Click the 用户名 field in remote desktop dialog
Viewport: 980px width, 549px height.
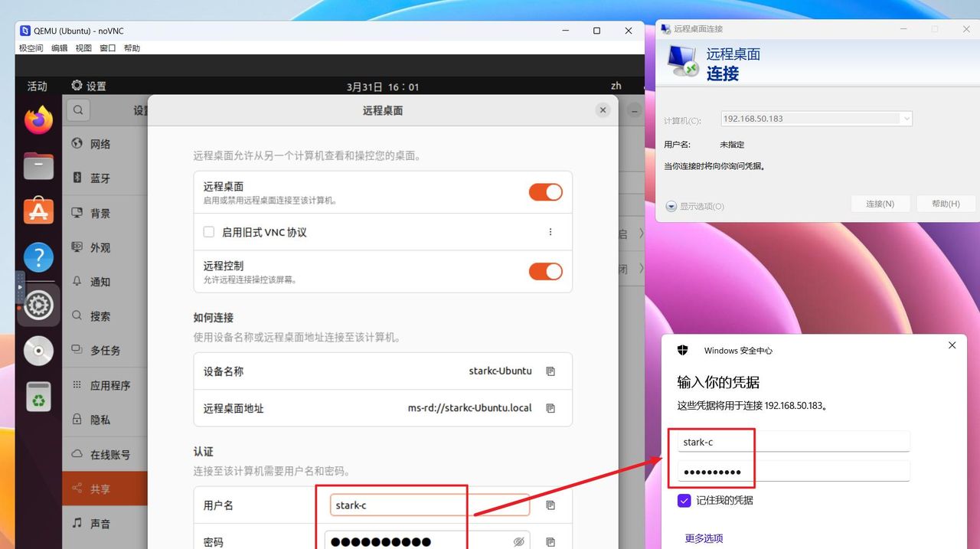(x=430, y=505)
